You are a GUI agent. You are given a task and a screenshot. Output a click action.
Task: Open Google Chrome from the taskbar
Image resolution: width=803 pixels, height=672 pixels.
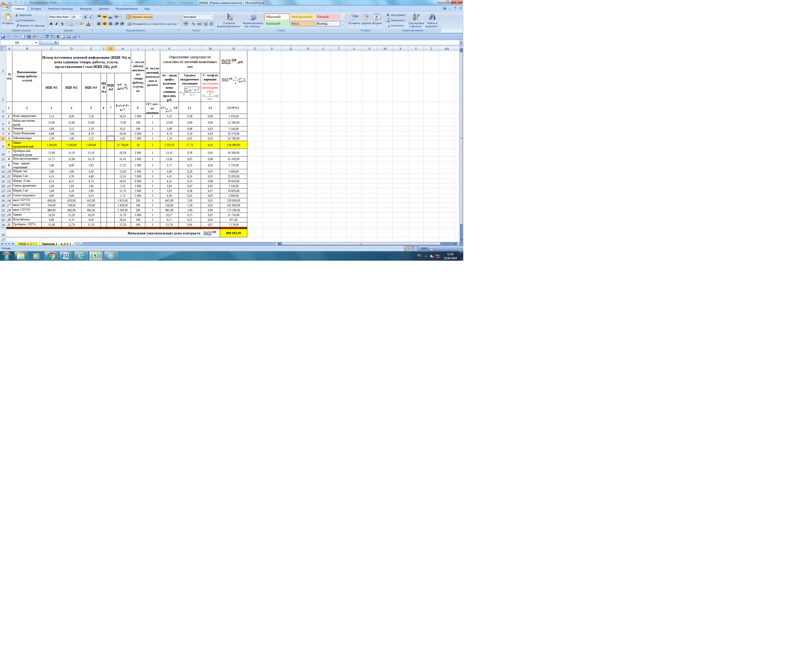point(51,256)
